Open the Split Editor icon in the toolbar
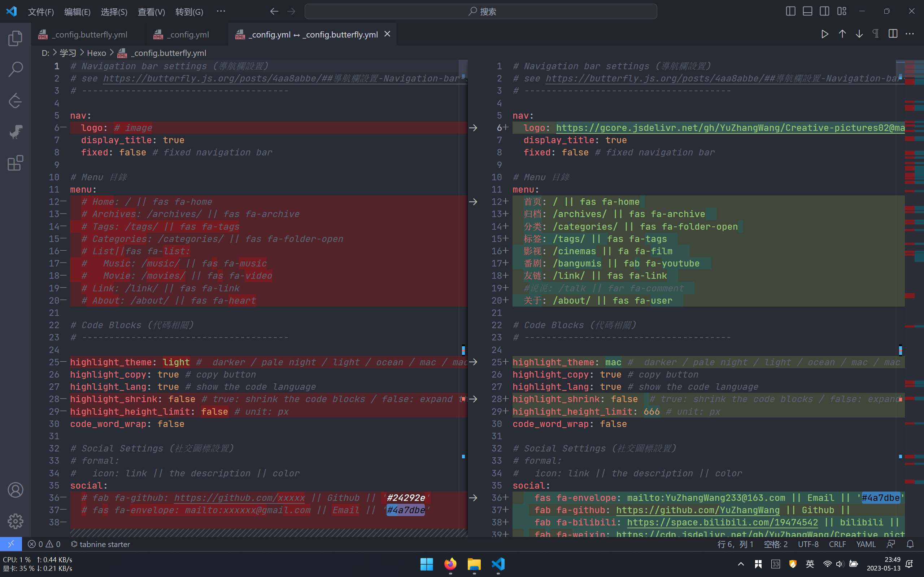The height and width of the screenshot is (577, 924). pyautogui.click(x=893, y=34)
